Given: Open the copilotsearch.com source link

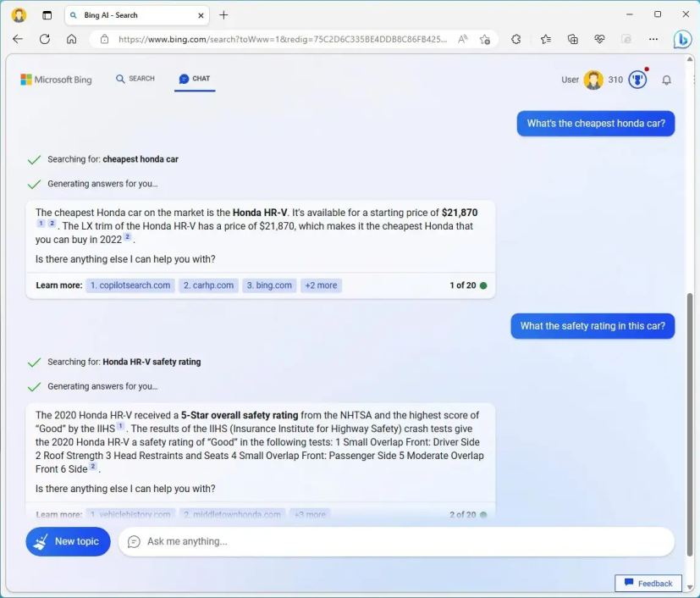Looking at the screenshot, I should 130,285.
